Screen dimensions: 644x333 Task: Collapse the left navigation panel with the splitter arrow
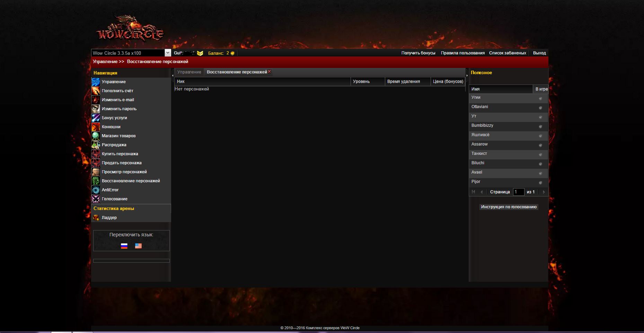[173, 75]
